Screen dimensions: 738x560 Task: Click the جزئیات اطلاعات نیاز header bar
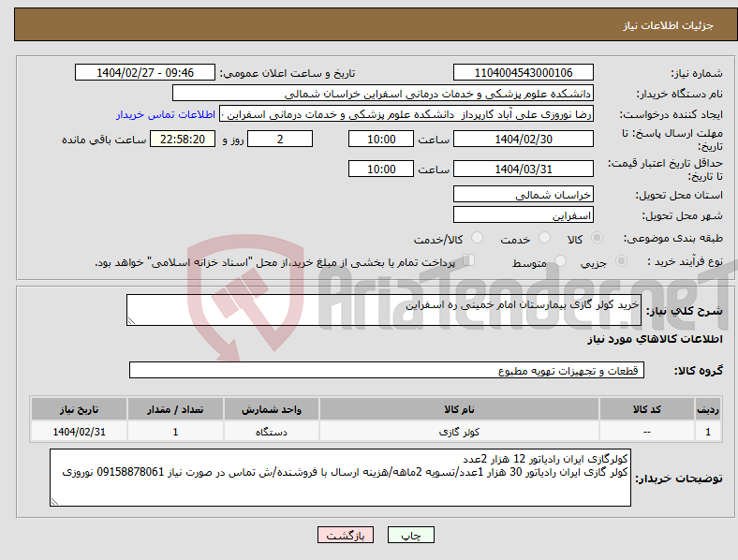376,25
